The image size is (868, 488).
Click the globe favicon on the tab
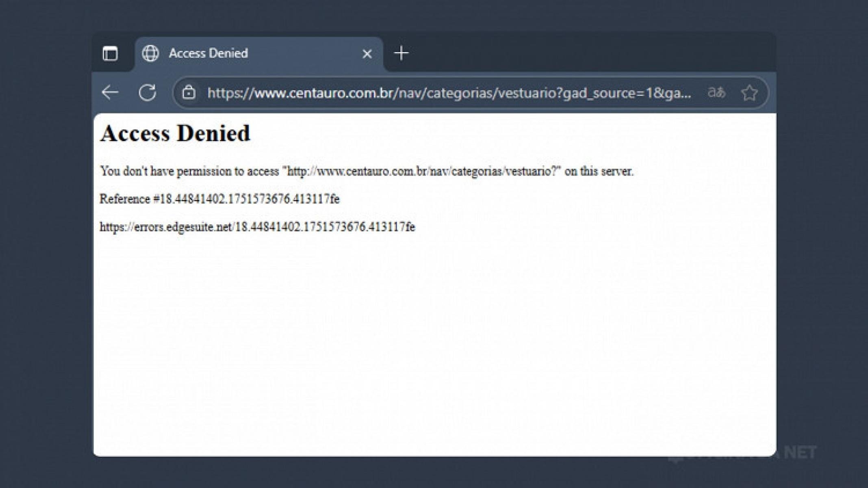(150, 53)
